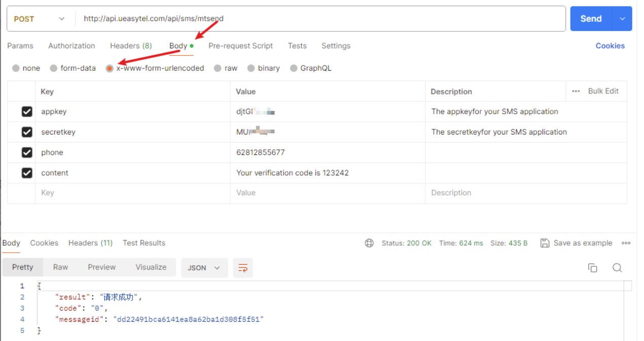View response in the Preview tab
The width and height of the screenshot is (644, 341).
(x=101, y=267)
